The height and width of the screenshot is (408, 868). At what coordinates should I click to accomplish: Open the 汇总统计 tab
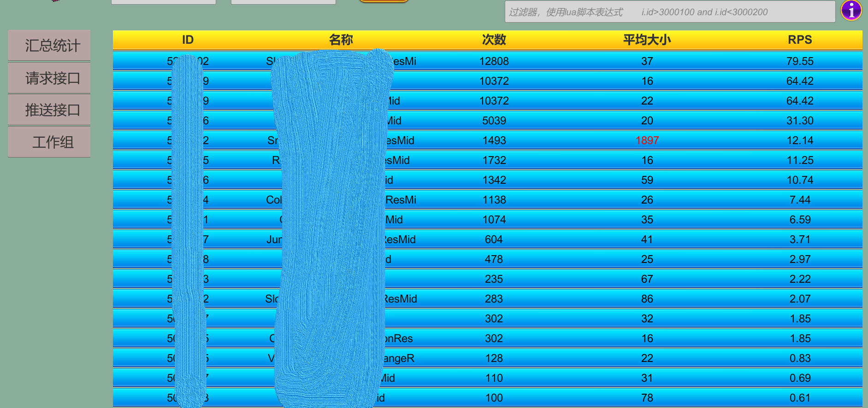(x=49, y=46)
